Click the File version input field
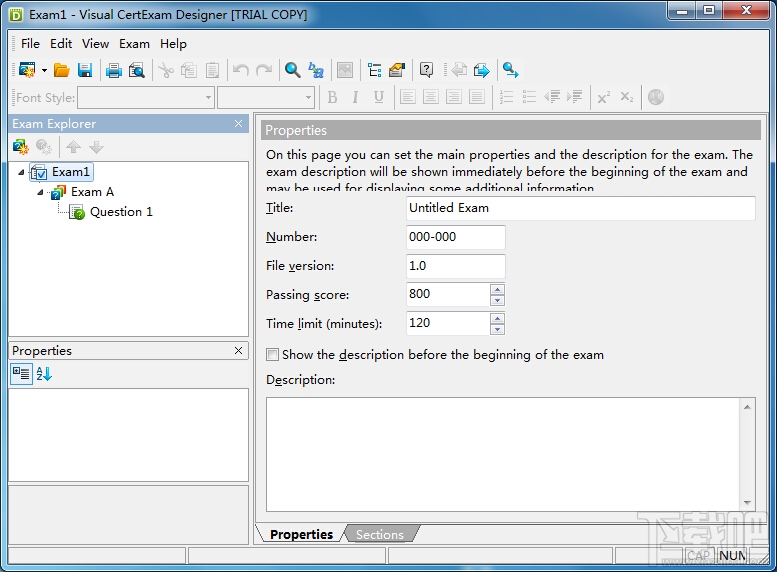This screenshot has height=572, width=777. coord(455,266)
